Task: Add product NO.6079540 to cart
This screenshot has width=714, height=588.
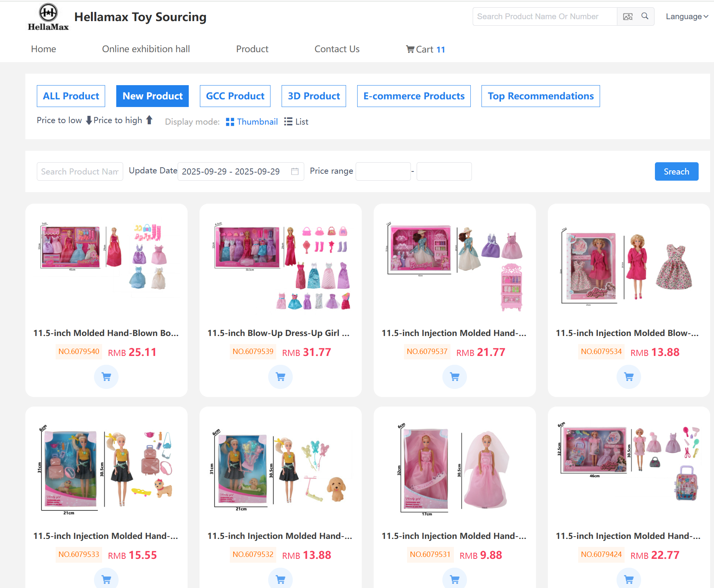Action: point(106,377)
